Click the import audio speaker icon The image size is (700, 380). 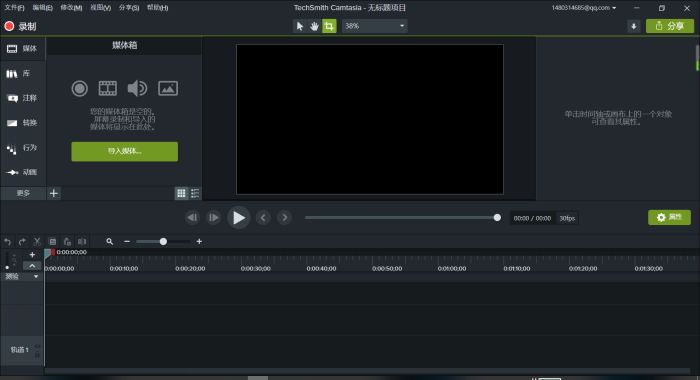point(137,88)
